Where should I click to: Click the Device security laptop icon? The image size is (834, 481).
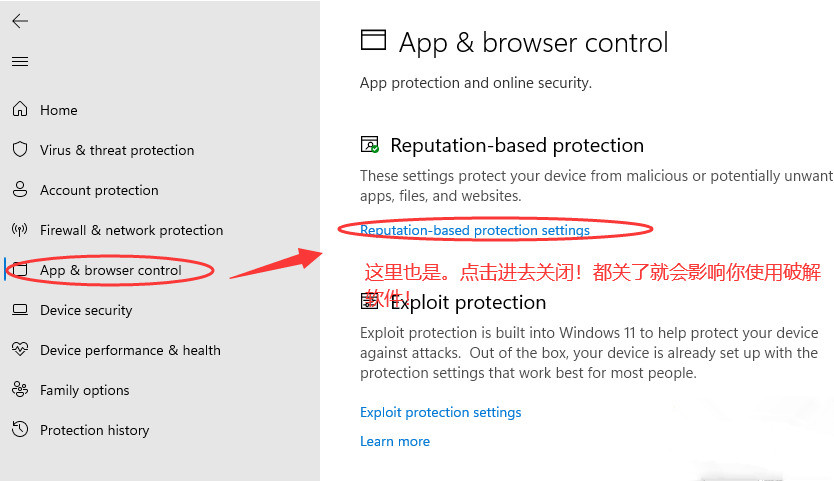(20, 310)
